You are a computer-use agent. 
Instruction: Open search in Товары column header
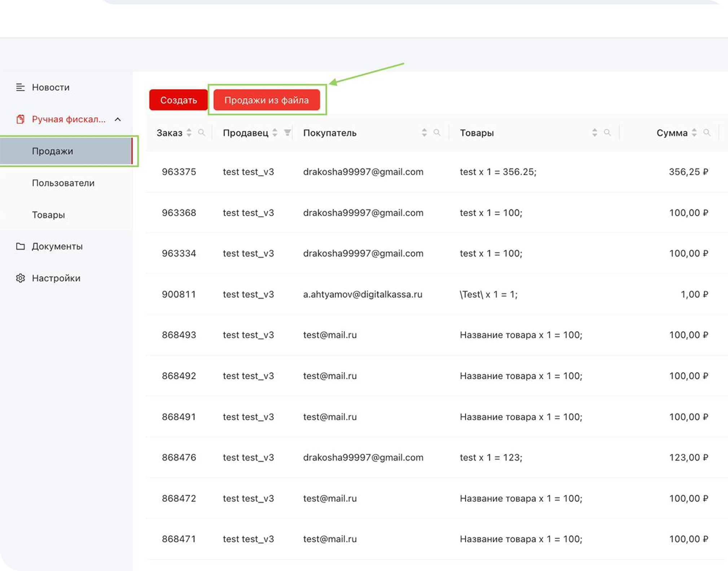point(608,133)
